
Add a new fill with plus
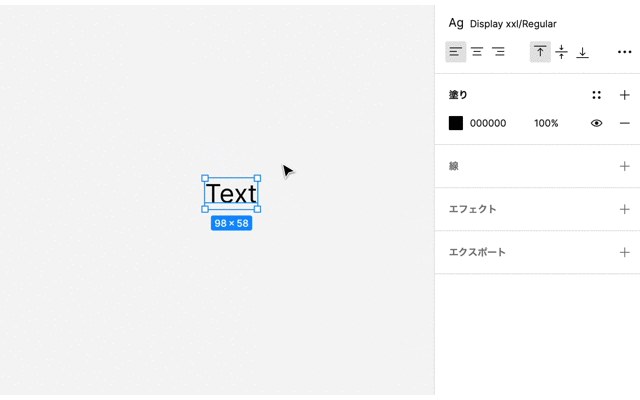click(624, 95)
